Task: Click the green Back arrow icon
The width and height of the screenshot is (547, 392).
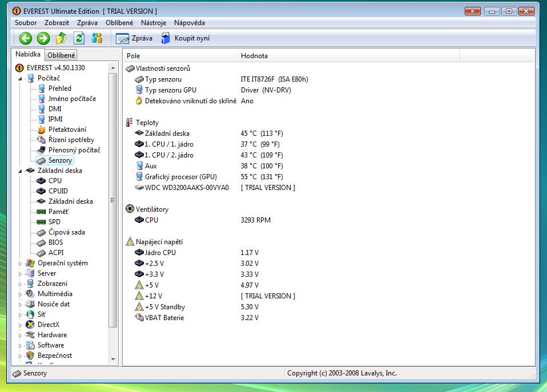Action: coord(25,38)
